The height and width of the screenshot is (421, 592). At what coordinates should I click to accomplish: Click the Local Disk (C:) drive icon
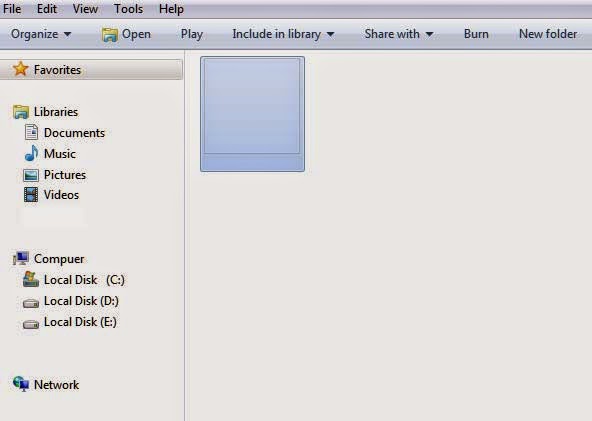pyautogui.click(x=31, y=279)
